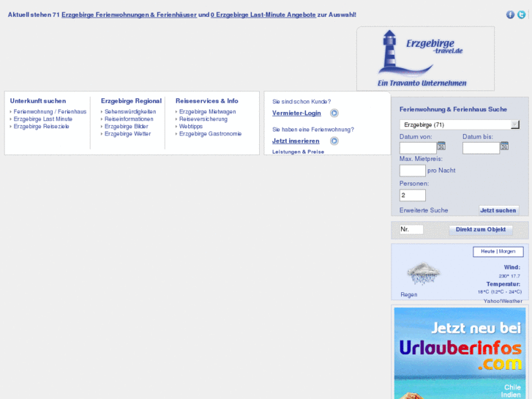532x399 pixels.
Task: Open Leistungen & Preise link
Action: tap(299, 152)
